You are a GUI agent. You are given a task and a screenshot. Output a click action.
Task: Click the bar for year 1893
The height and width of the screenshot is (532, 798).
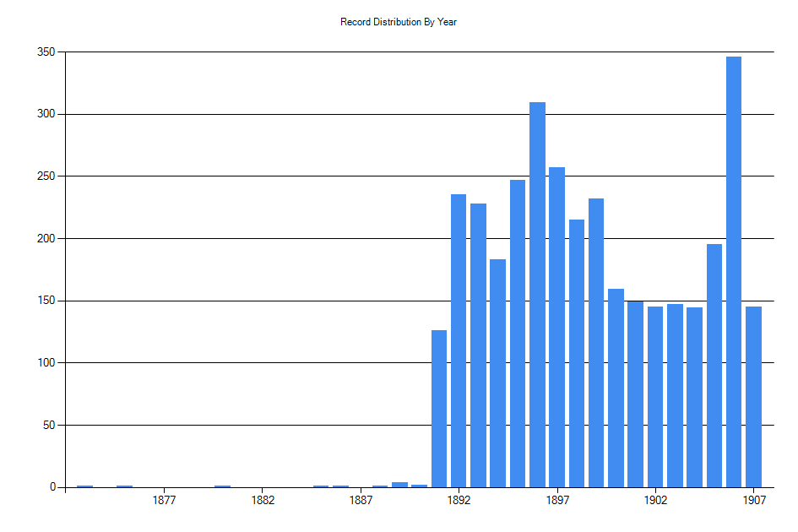479,345
